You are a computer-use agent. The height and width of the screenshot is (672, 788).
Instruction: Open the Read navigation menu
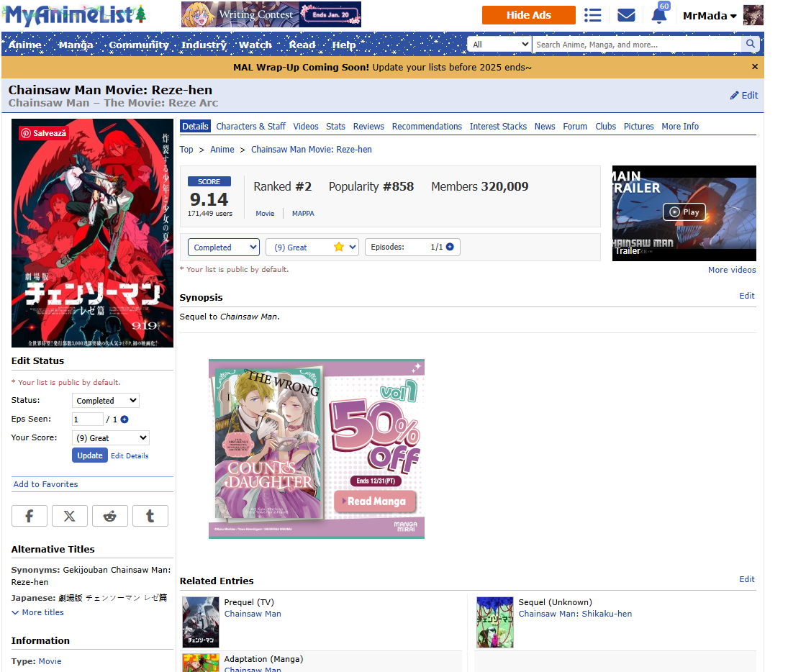302,45
